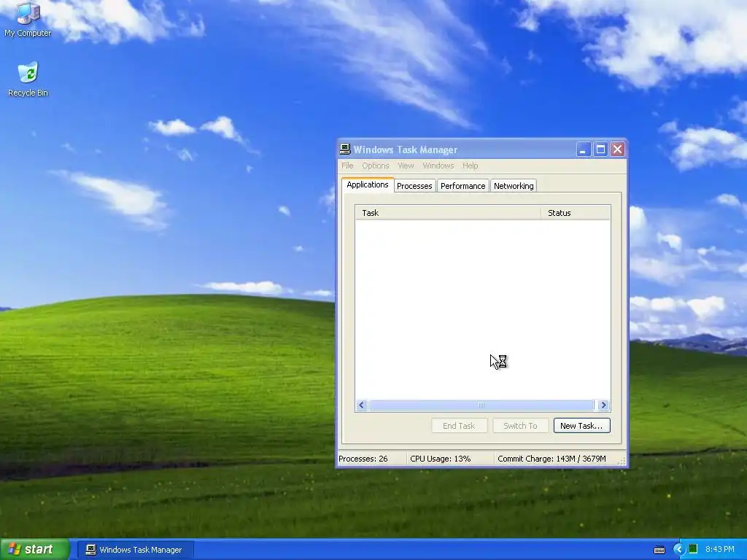Switch to the Processes tab
This screenshot has width=747, height=560.
(x=414, y=186)
